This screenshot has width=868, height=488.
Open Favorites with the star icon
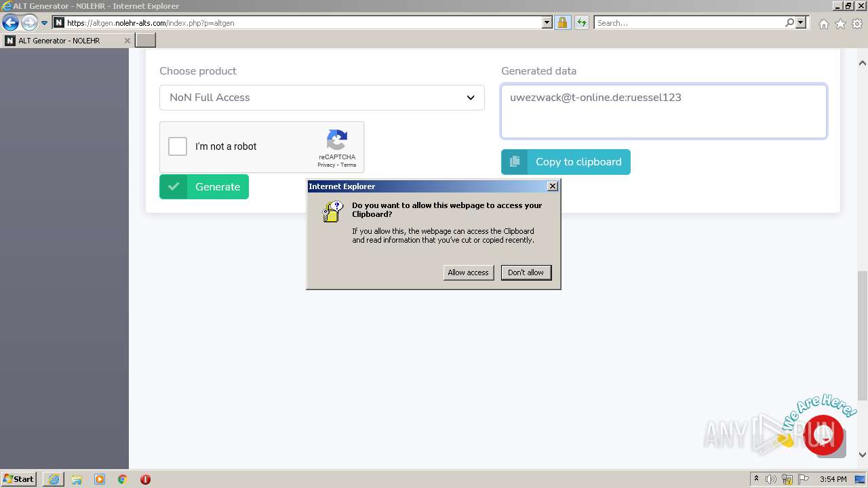click(x=840, y=24)
